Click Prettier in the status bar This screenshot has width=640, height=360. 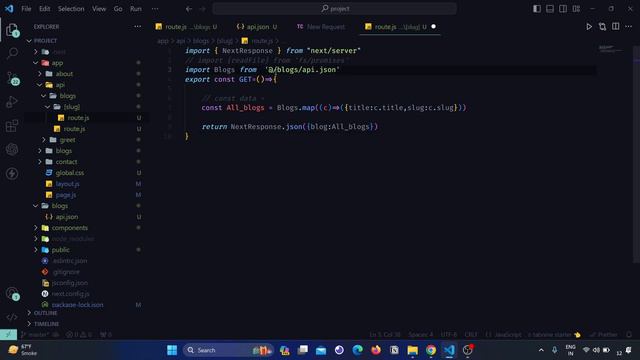tap(604, 334)
